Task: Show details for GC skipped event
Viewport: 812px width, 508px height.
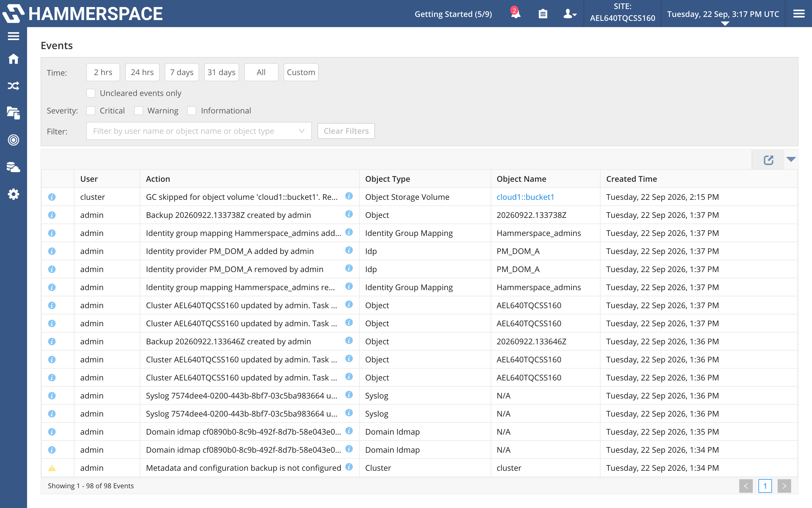Action: 349,196
